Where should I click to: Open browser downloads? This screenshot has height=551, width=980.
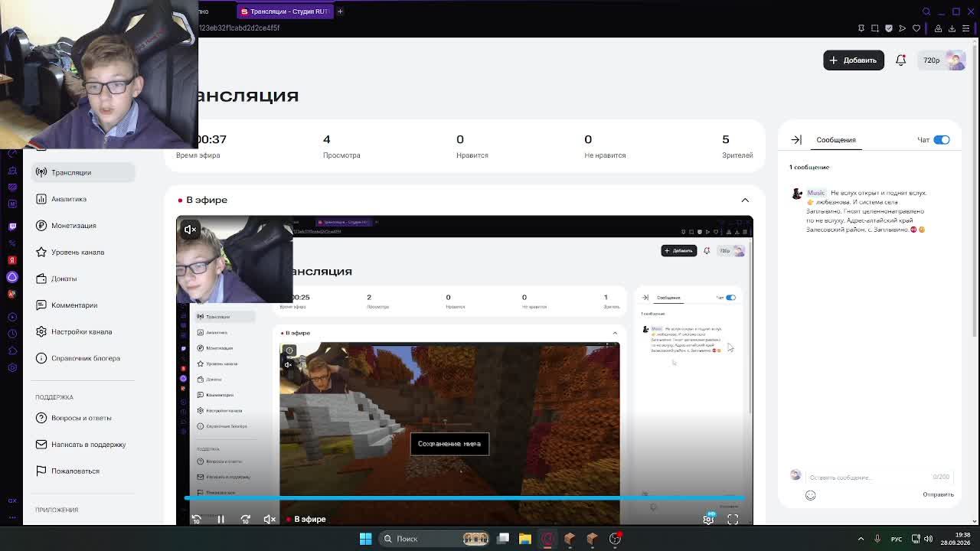(952, 28)
